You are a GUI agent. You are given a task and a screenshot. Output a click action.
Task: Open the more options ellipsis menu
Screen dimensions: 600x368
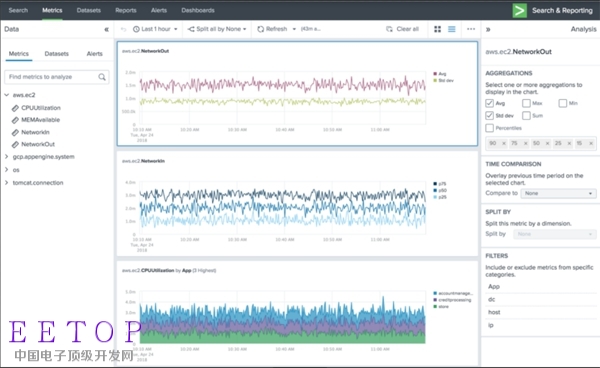tap(471, 29)
